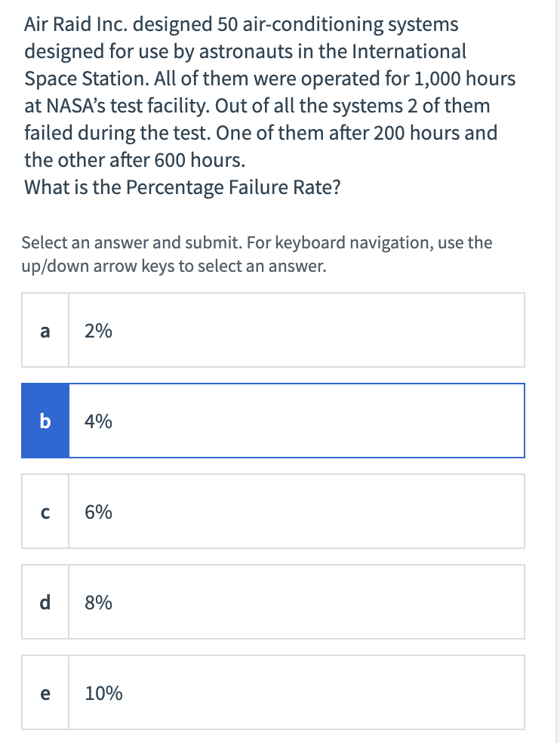
Task: Pick the d letter tile
Action: (45, 602)
